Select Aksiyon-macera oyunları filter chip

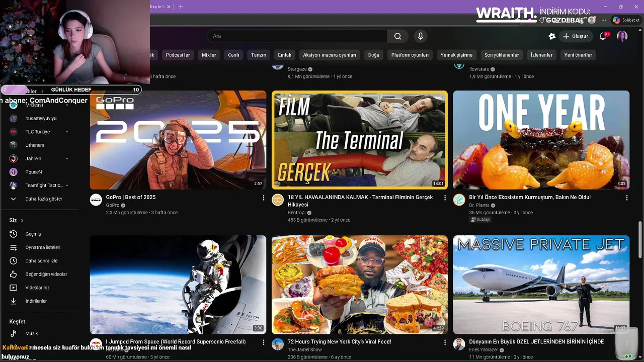click(330, 55)
